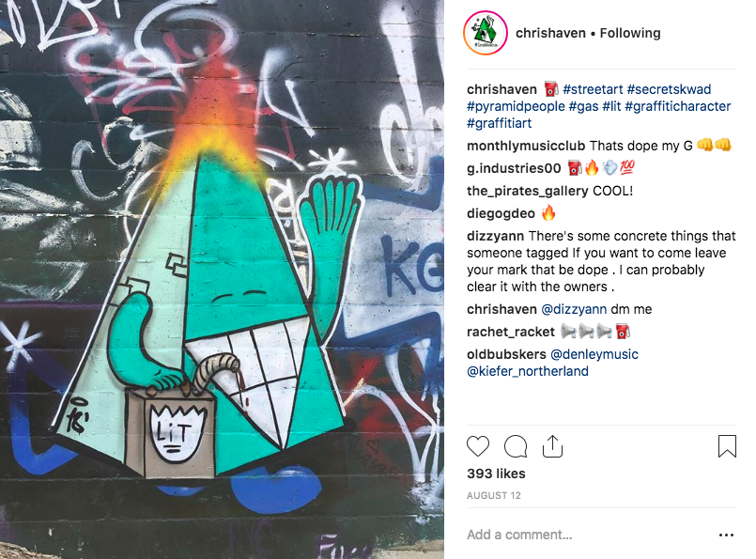Open the #graffiticharacter hashtag
The height and width of the screenshot is (559, 756).
click(x=677, y=106)
